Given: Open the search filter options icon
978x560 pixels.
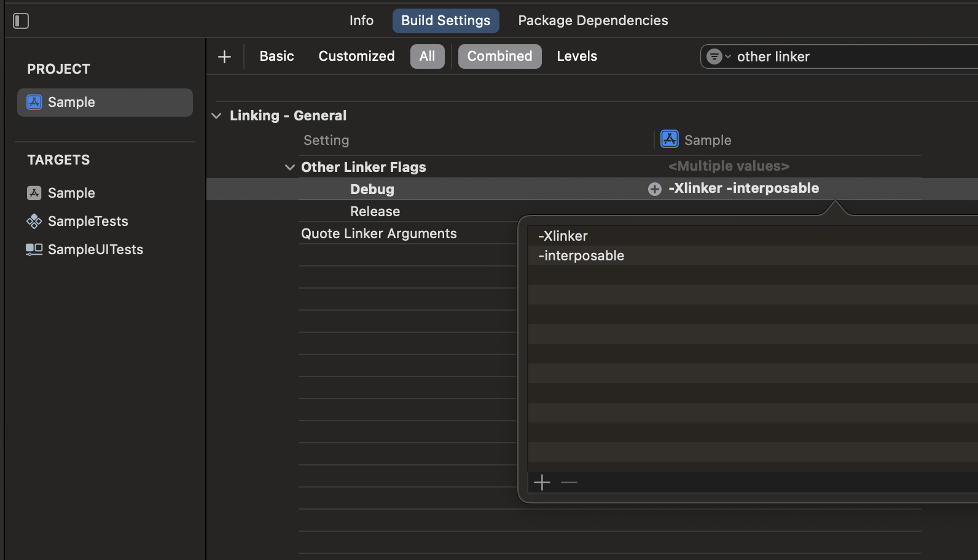Looking at the screenshot, I should pyautogui.click(x=718, y=56).
